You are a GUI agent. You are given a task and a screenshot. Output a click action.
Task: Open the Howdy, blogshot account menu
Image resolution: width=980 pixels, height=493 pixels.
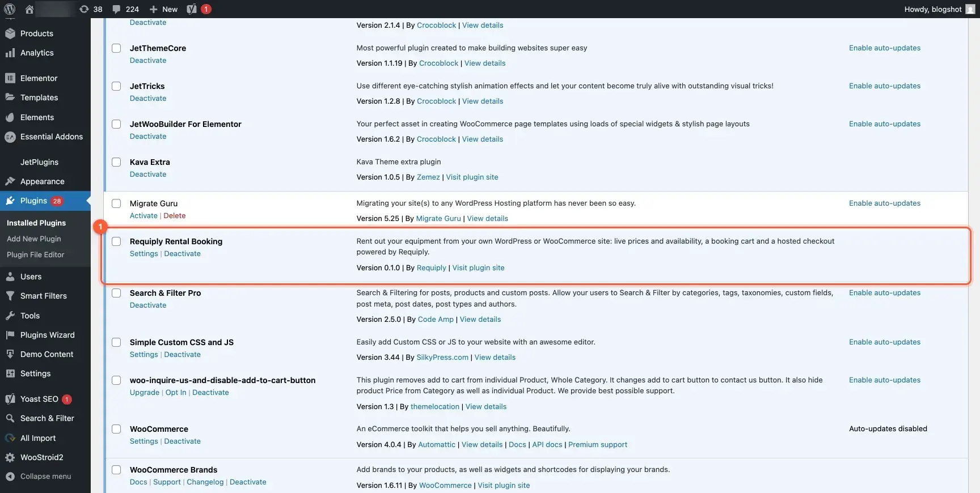click(x=939, y=9)
